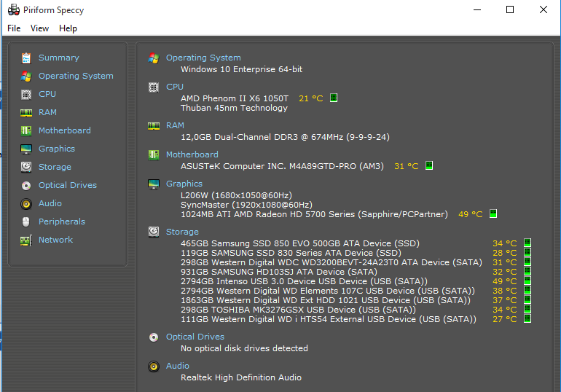Click temperature indicator for WD i HTS54 External drive
Image resolution: width=561 pixels, height=392 pixels.
(x=527, y=318)
